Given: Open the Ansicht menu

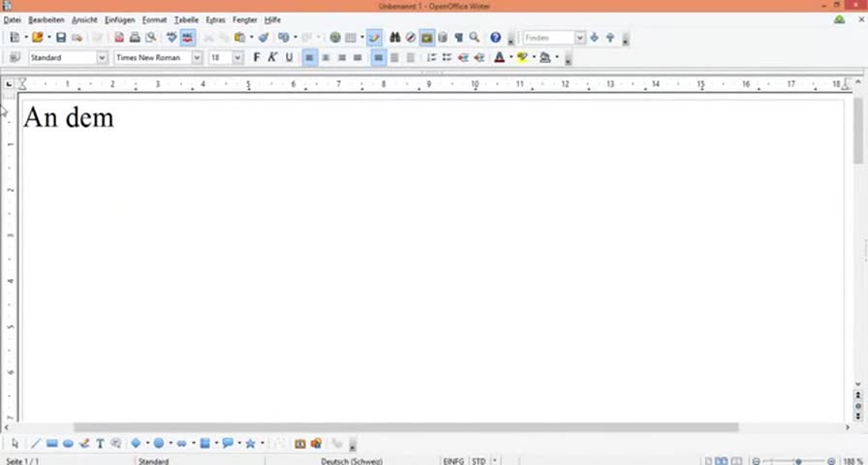Looking at the screenshot, I should point(84,20).
